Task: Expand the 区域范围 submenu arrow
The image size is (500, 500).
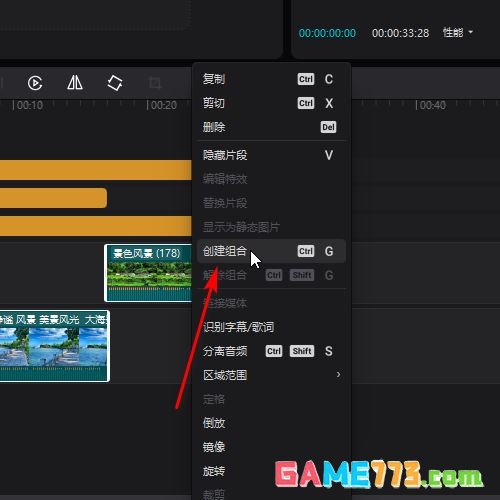Action: coord(338,375)
